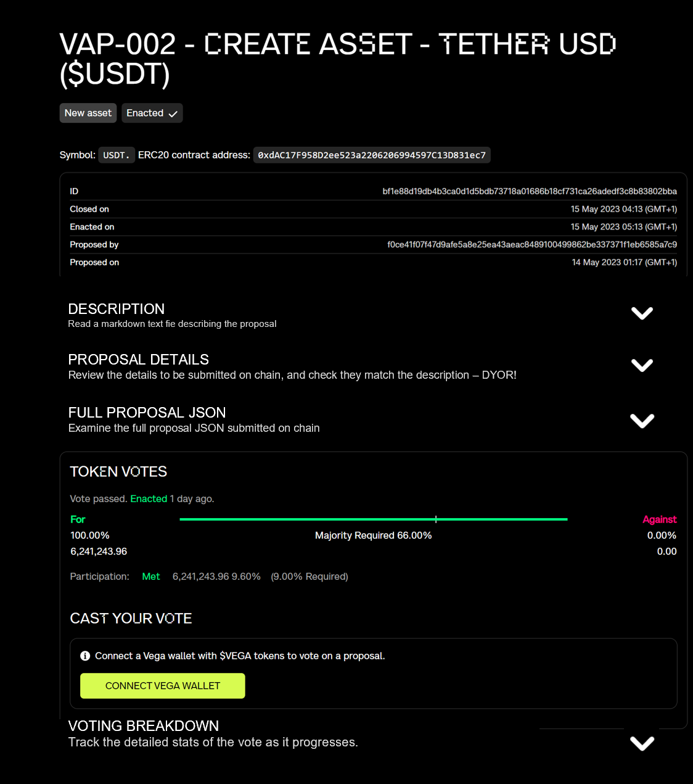
Task: Click the info icon beside the wallet notice
Action: (86, 656)
